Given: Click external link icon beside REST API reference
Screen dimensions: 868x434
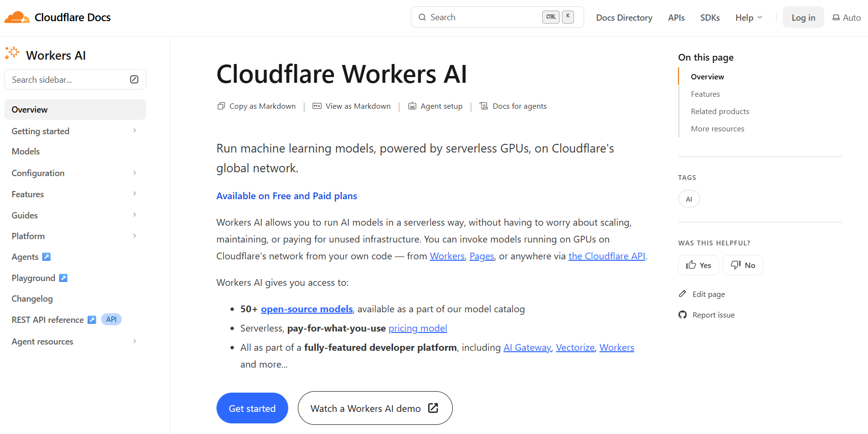Looking at the screenshot, I should click(92, 320).
